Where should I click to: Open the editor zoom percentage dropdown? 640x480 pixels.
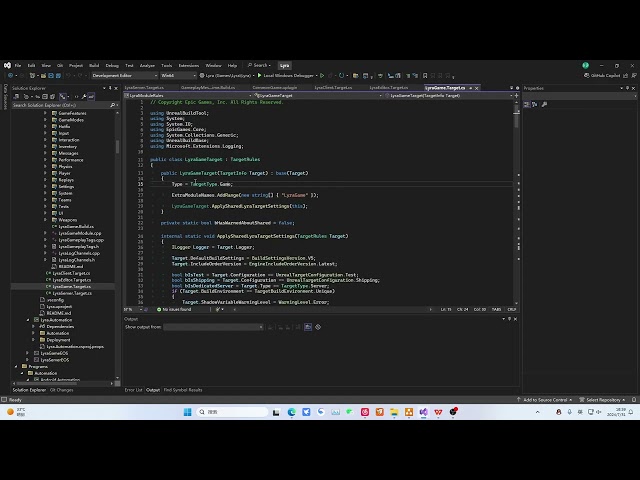(x=133, y=309)
